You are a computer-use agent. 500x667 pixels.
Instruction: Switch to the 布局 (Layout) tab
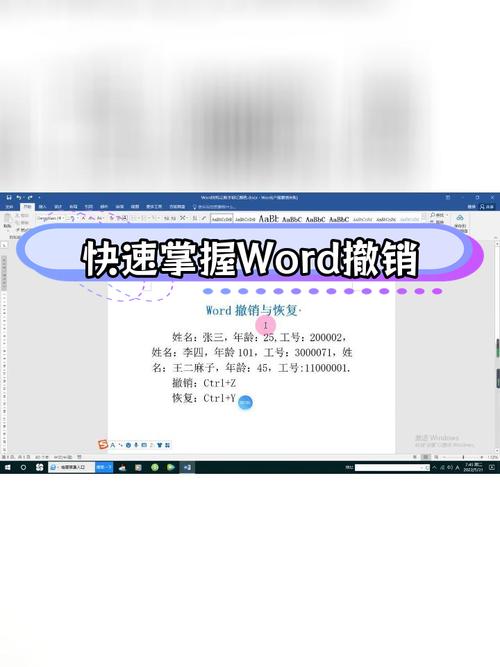73,207
